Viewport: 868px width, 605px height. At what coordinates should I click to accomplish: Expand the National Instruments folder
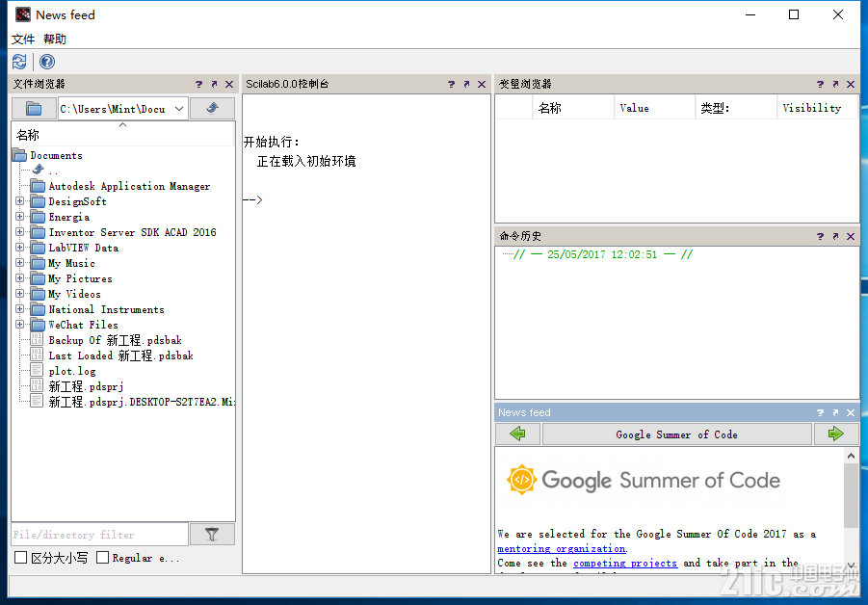(x=20, y=309)
